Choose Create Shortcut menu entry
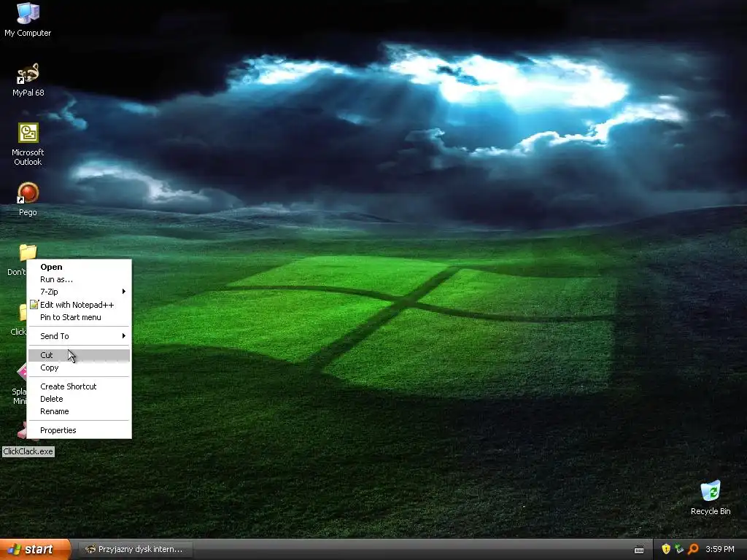 79,386
